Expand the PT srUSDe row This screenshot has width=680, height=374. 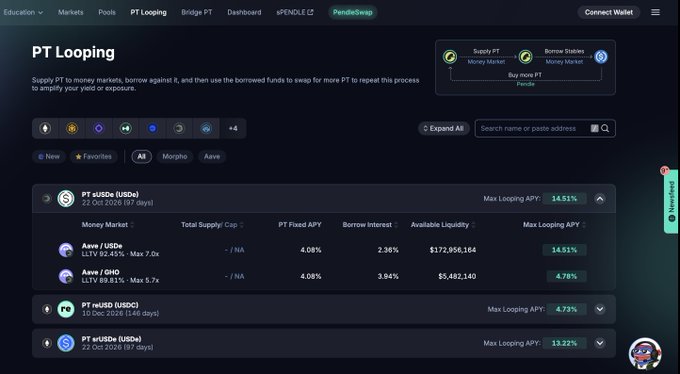point(600,343)
